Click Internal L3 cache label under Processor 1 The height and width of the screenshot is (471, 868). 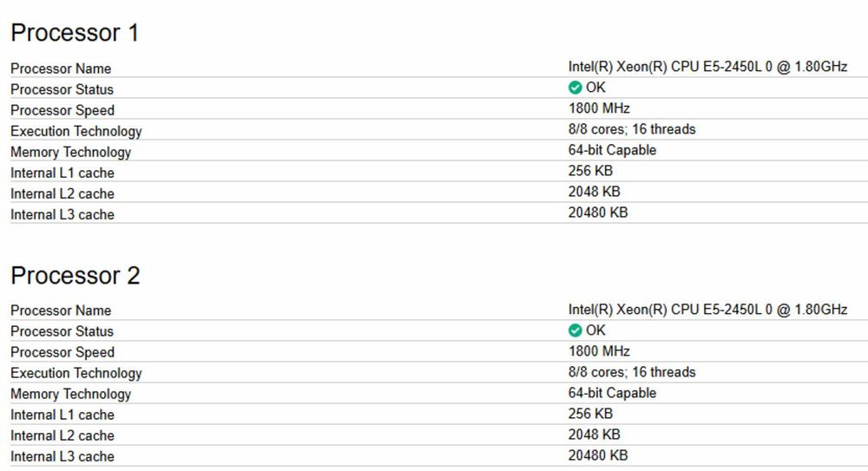pos(62,214)
